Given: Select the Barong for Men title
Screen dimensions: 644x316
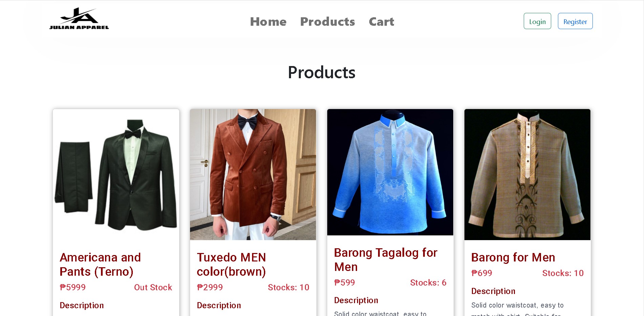Looking at the screenshot, I should [x=513, y=257].
